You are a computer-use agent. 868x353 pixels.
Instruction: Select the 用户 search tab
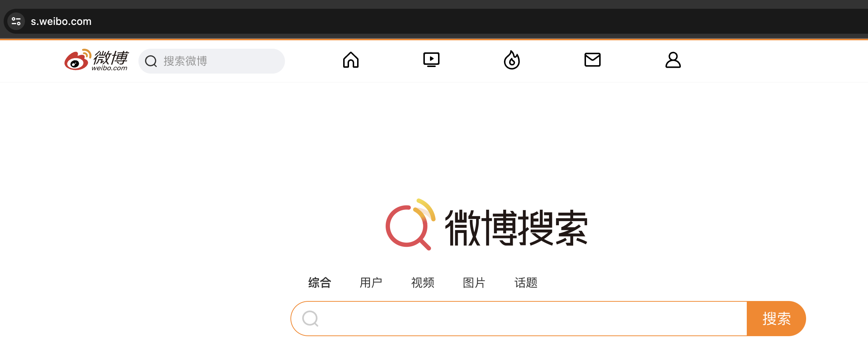[x=371, y=283]
